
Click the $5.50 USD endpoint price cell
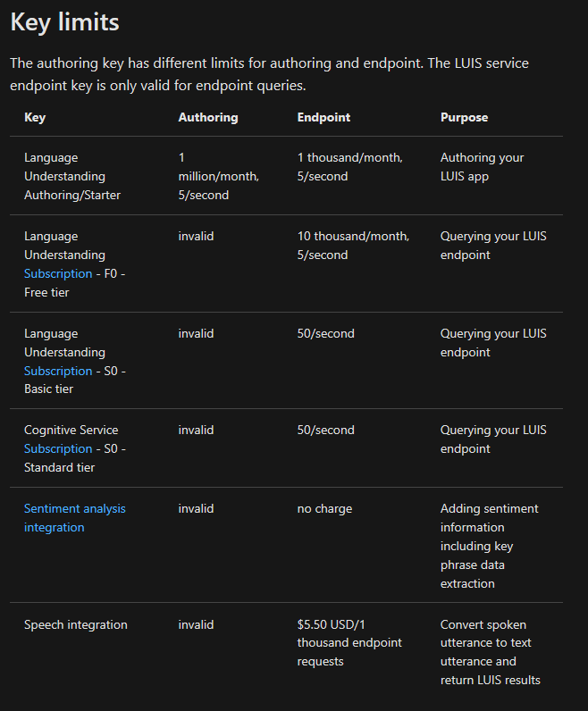(x=349, y=643)
